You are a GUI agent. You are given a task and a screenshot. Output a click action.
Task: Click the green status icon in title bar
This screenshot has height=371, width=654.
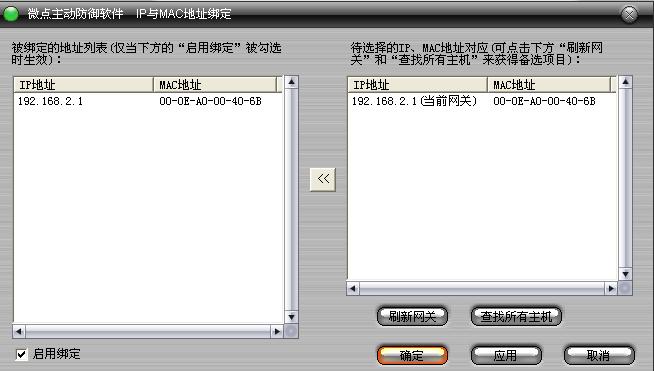pyautogui.click(x=11, y=14)
